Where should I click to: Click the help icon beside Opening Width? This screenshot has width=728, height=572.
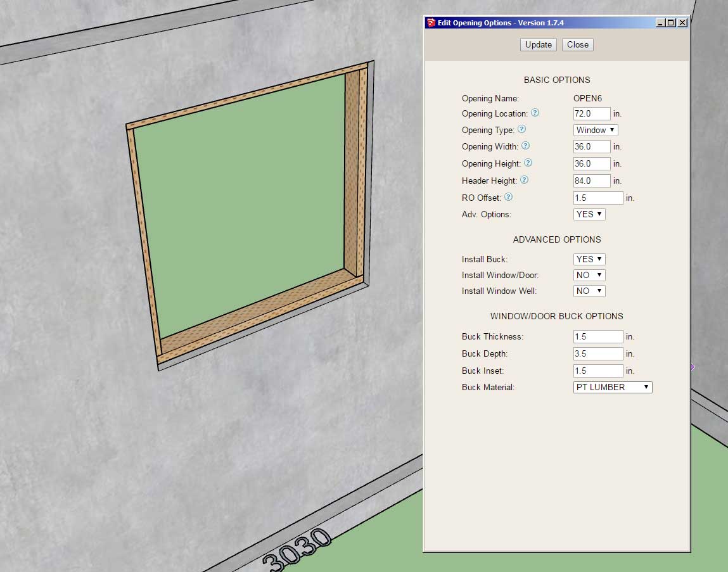click(x=525, y=146)
